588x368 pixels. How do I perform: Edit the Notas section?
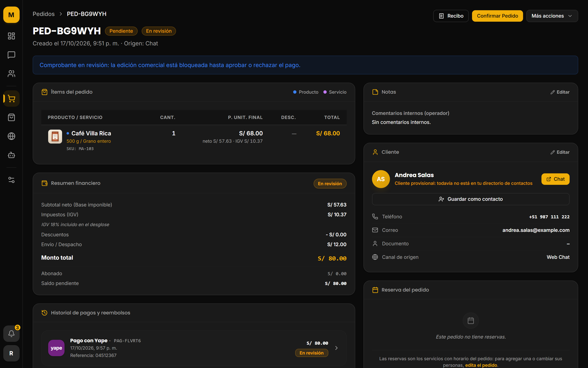tap(560, 92)
